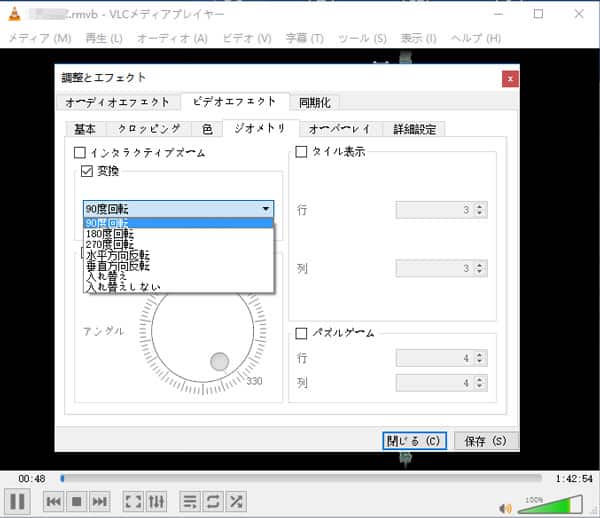This screenshot has height=518, width=600.
Task: Open the 字幕 (T) menu
Action: (305, 38)
